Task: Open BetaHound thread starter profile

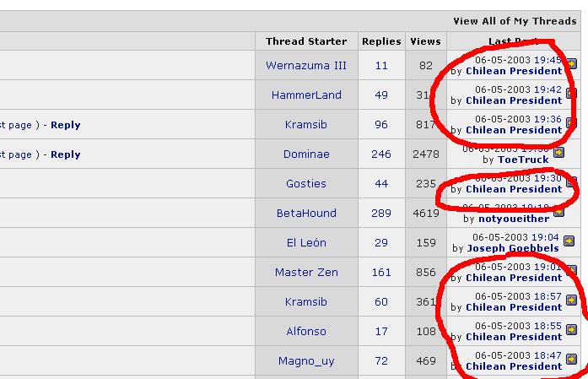Action: click(306, 214)
